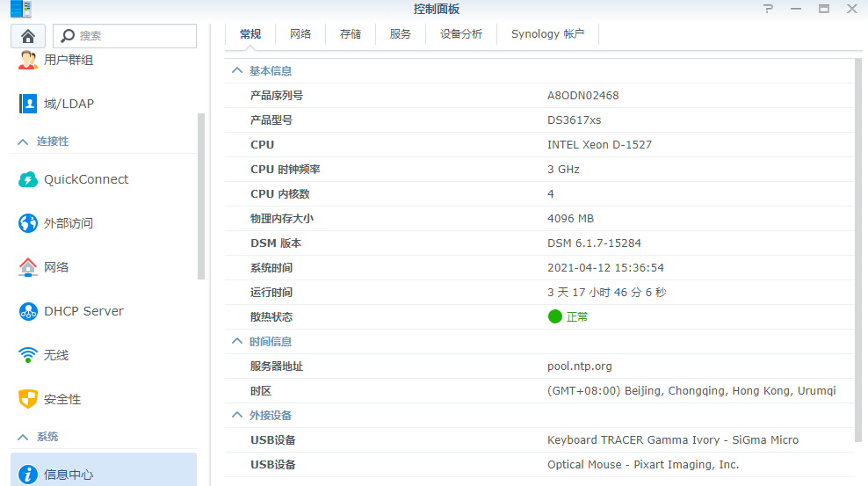Minimize the Control Panel window
Image resolution: width=868 pixels, height=486 pixels.
click(795, 9)
